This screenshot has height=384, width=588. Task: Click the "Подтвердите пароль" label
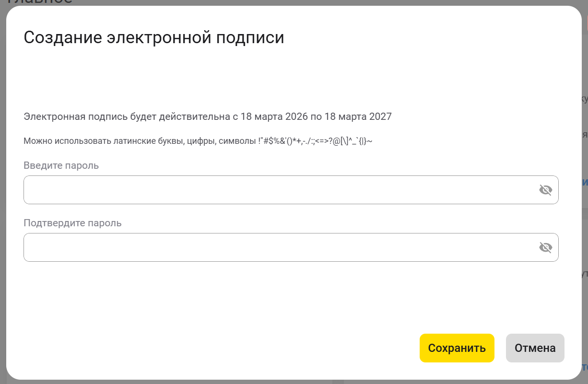tap(72, 223)
